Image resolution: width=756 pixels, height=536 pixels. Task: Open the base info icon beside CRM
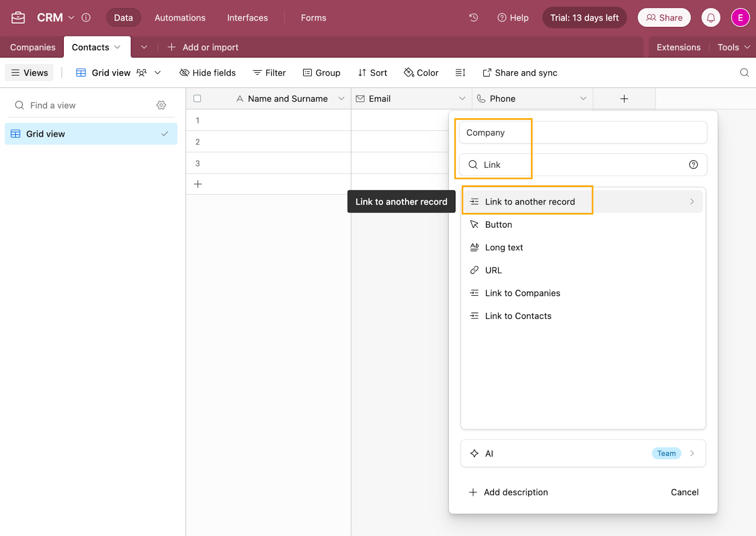tap(86, 17)
